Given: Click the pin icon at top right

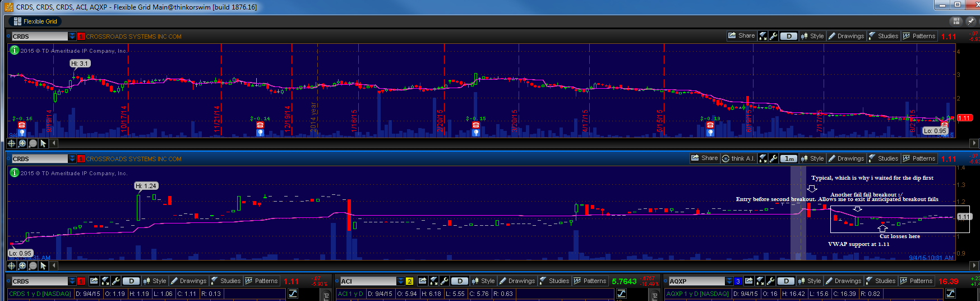Looking at the screenshot, I should (970, 21).
